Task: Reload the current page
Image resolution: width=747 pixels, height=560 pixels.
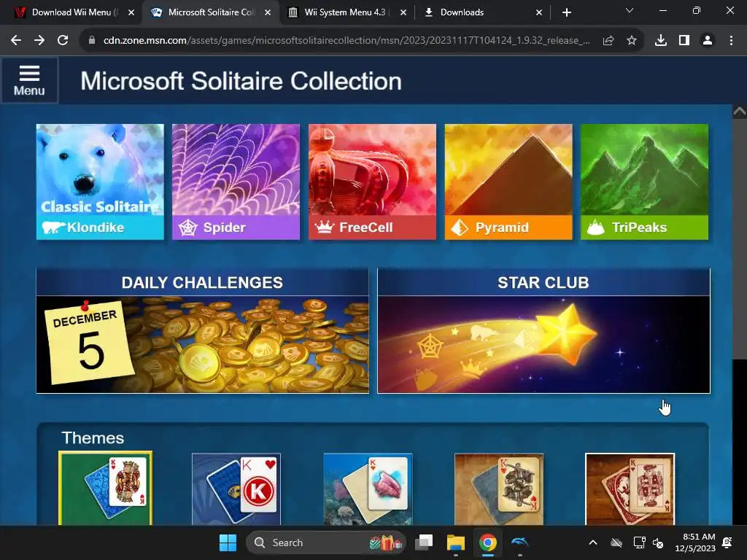Action: [63, 41]
